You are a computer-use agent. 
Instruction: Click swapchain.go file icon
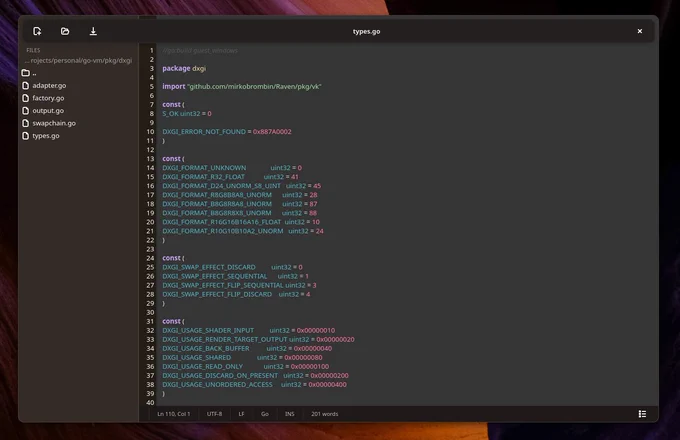click(26, 123)
